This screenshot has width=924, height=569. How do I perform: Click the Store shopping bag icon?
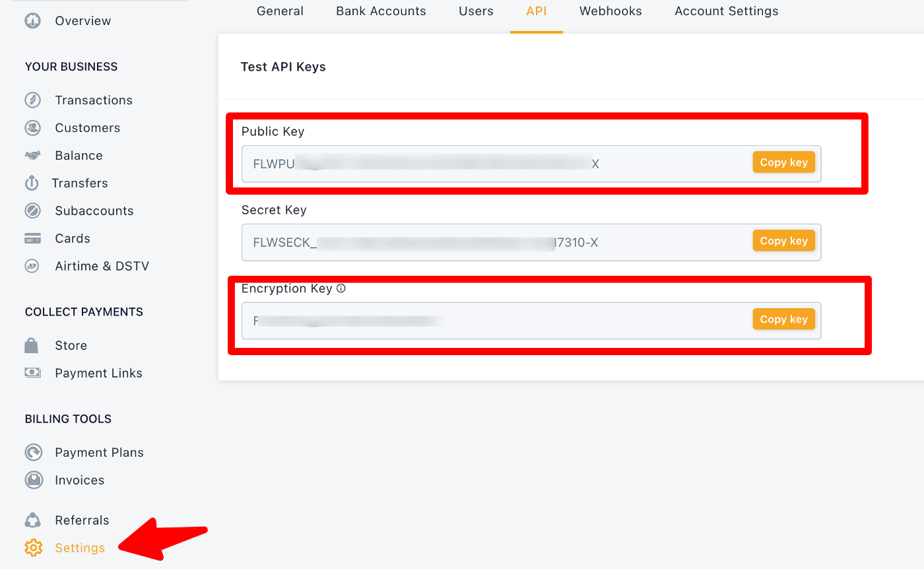click(32, 346)
